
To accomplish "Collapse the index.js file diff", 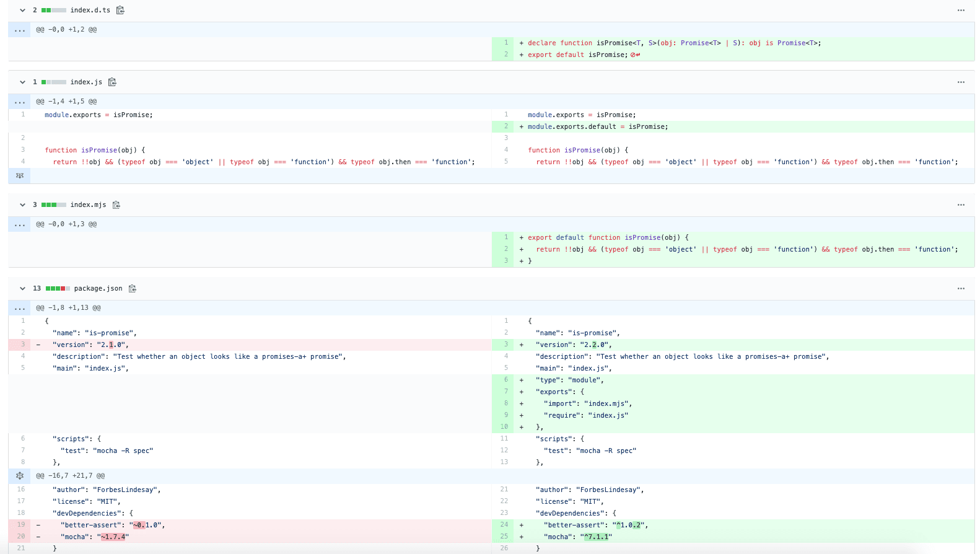I will pyautogui.click(x=22, y=82).
